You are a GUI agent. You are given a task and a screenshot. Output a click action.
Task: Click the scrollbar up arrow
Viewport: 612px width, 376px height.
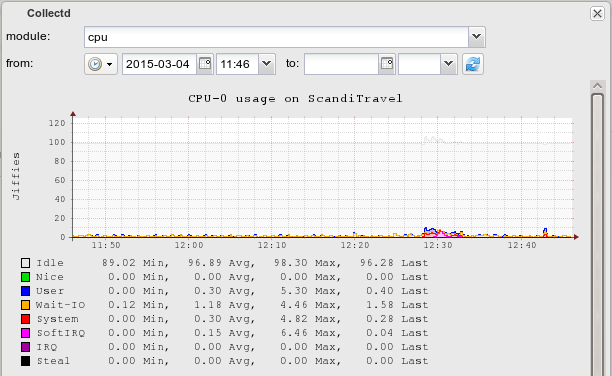597,86
